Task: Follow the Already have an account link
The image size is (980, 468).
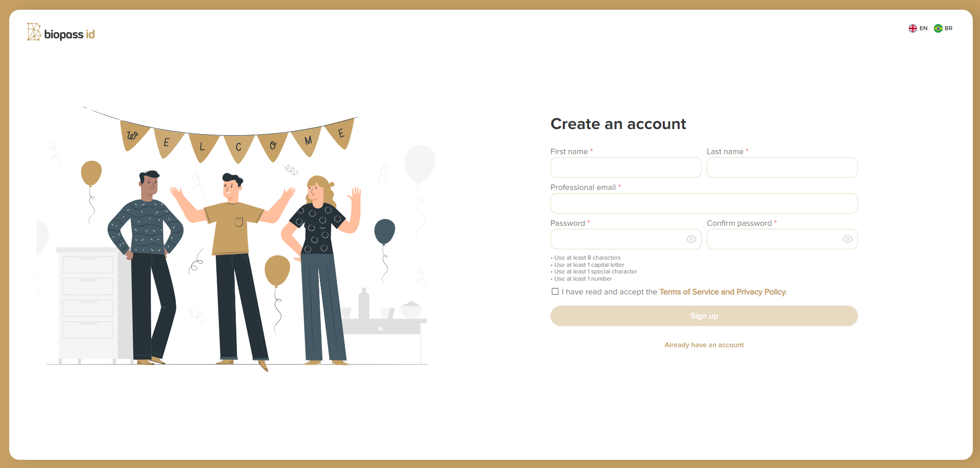Action: (704, 345)
